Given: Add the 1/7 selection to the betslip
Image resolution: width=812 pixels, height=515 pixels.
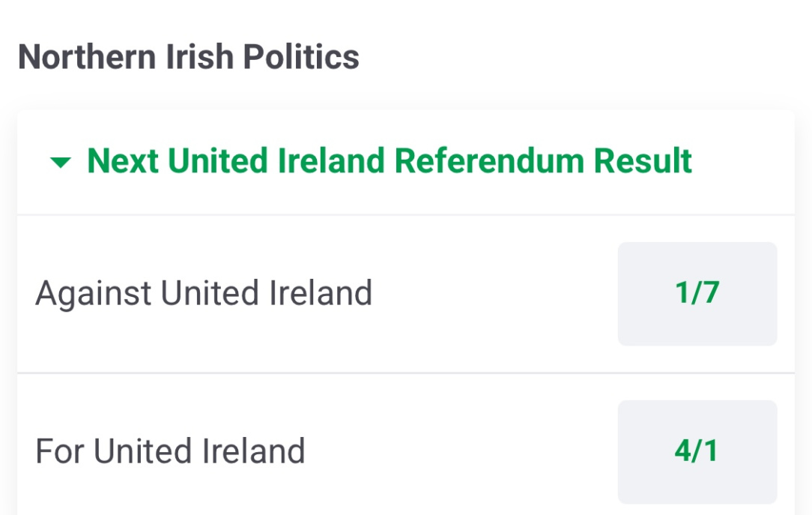Looking at the screenshot, I should [697, 293].
